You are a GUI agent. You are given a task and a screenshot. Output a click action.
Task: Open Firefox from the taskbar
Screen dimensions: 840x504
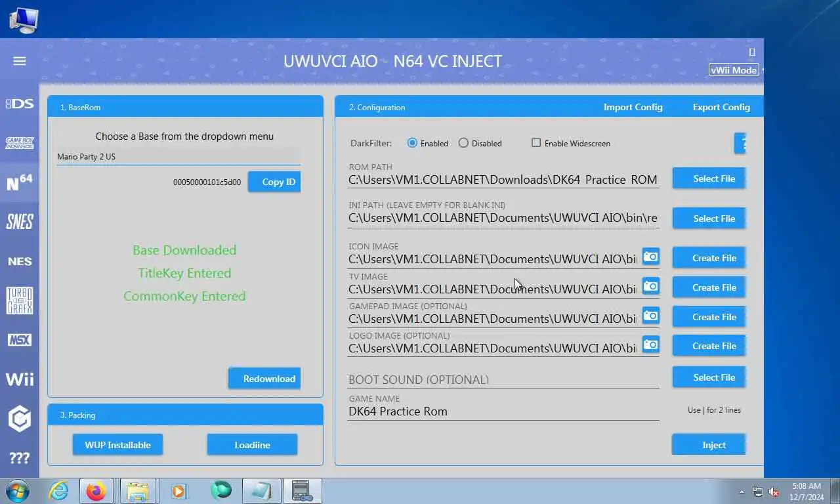tap(96, 491)
